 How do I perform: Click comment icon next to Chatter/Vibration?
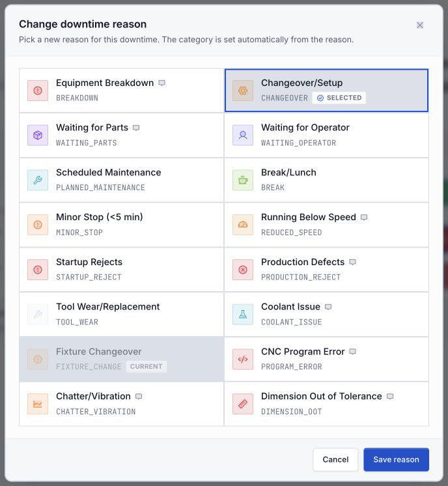[139, 397]
